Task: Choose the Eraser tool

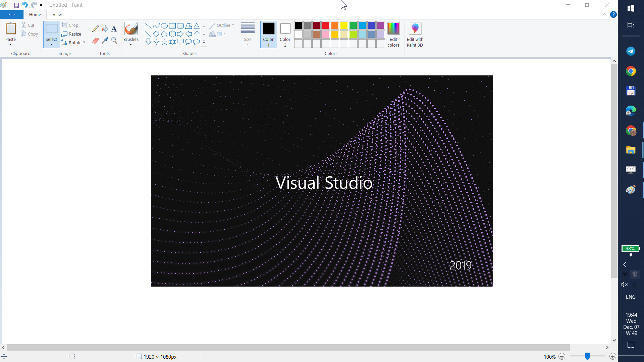Action: point(95,41)
